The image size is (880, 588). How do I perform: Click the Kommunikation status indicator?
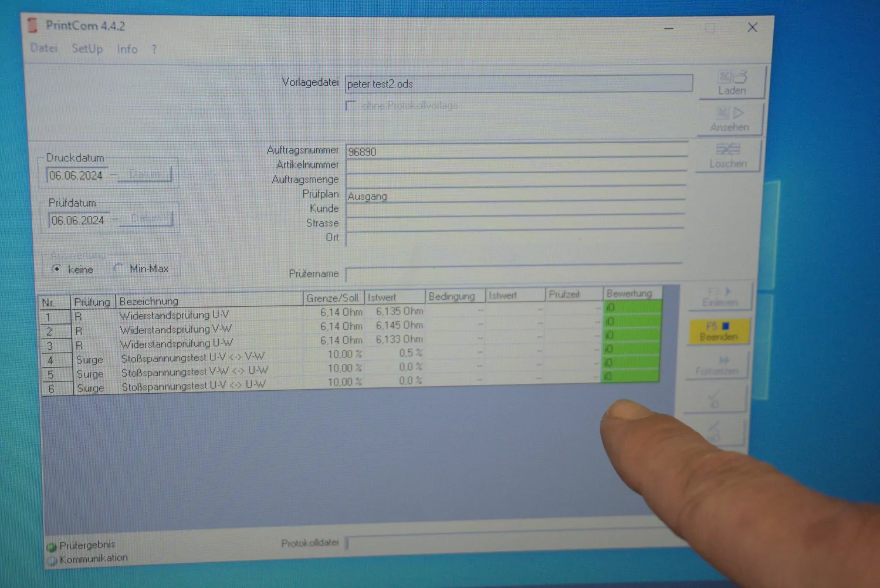(x=52, y=561)
